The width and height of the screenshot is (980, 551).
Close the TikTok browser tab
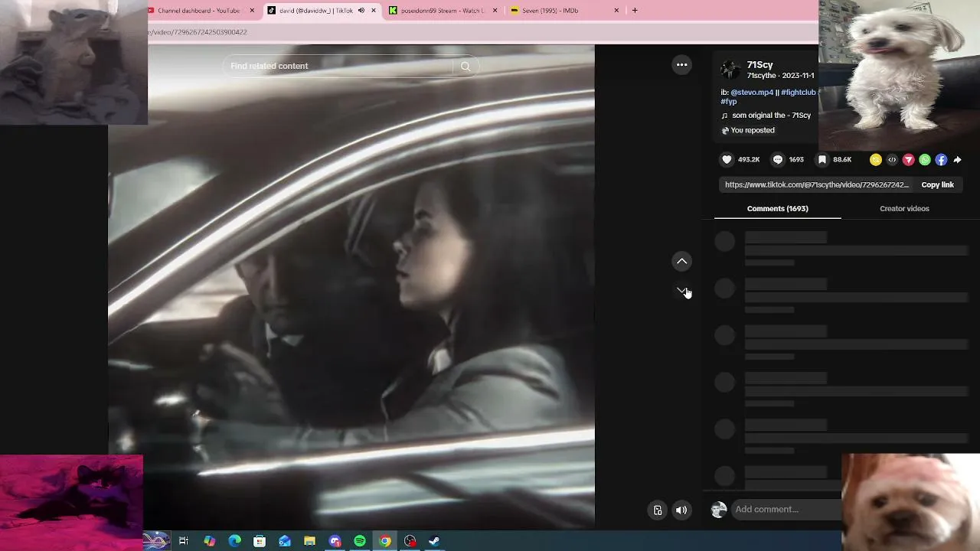(x=374, y=11)
